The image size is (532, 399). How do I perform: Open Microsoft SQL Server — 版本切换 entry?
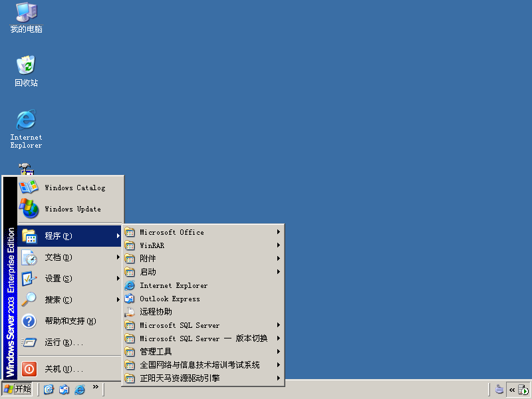[x=203, y=338]
